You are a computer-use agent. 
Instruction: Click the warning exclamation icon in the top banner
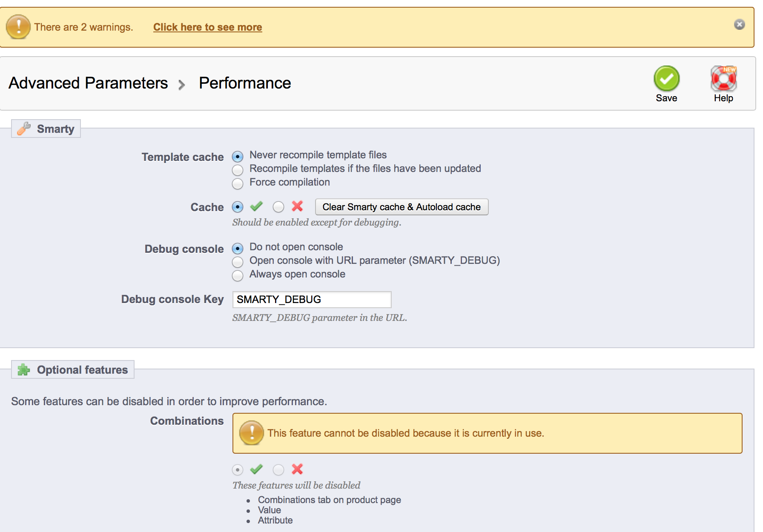(x=18, y=27)
